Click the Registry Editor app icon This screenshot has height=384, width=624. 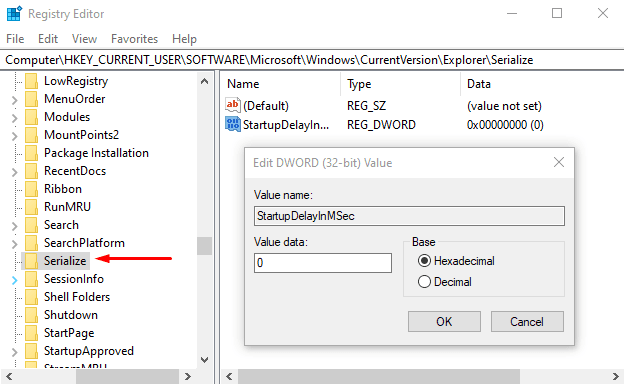click(x=14, y=14)
